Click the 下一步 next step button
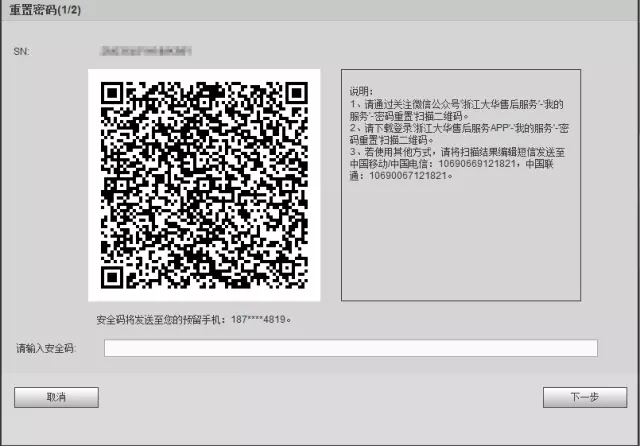This screenshot has width=640, height=446. [585, 397]
